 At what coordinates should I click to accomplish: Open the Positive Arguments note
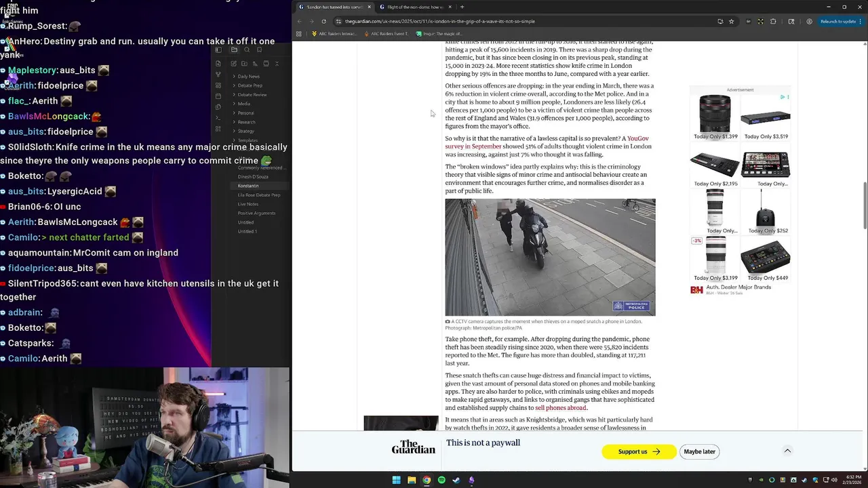[256, 213]
